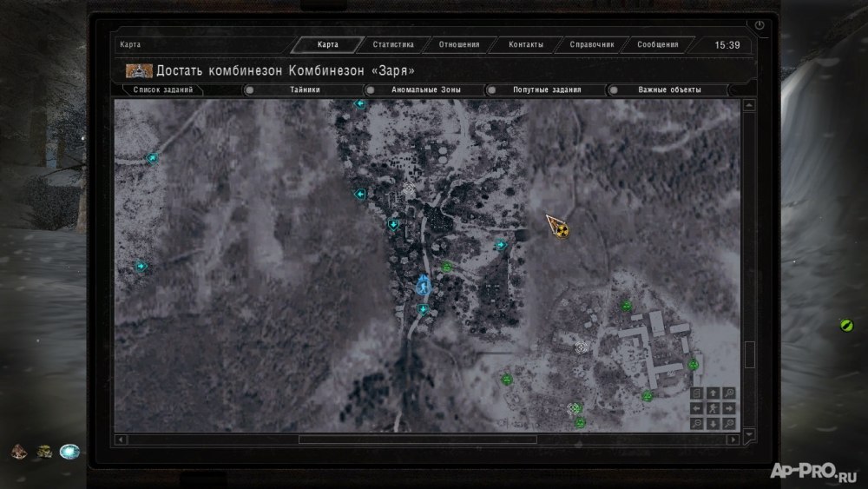The width and height of the screenshot is (868, 489).
Task: Open the Статистика tab
Action: coord(393,45)
